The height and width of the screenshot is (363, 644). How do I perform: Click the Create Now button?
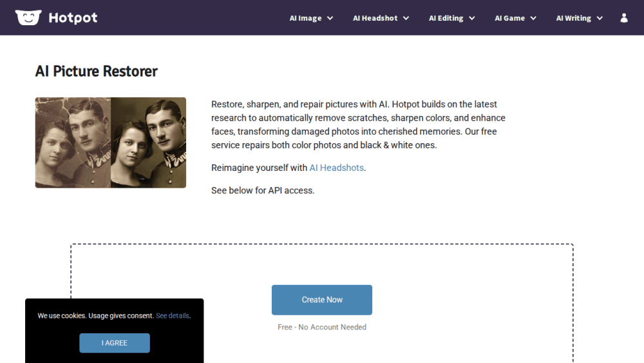pos(322,300)
